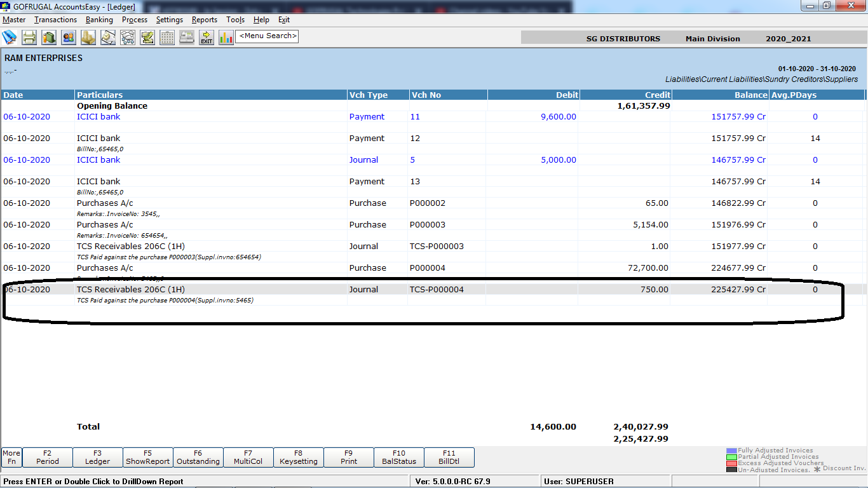Open the Transactions menu

[55, 20]
